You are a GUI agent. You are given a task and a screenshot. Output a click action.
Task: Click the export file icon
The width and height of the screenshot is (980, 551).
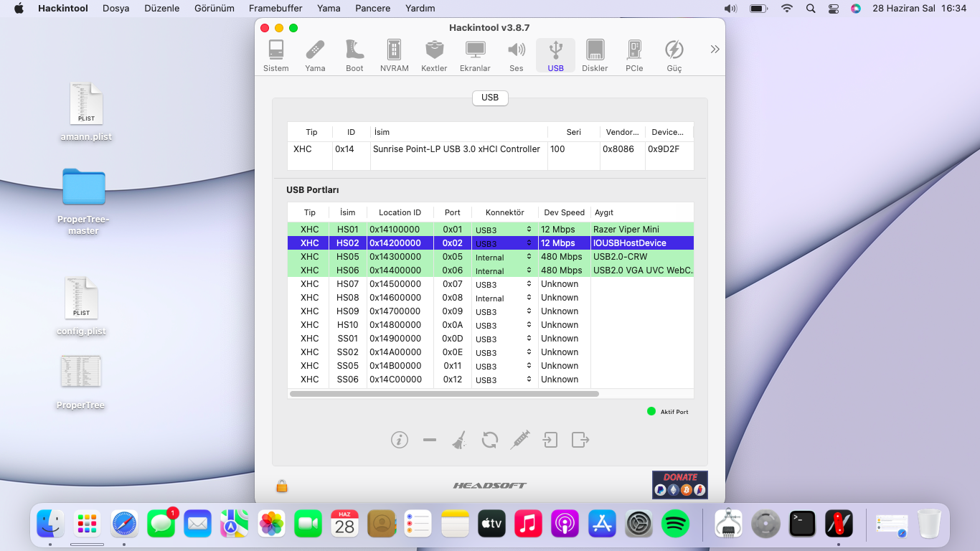[580, 440]
